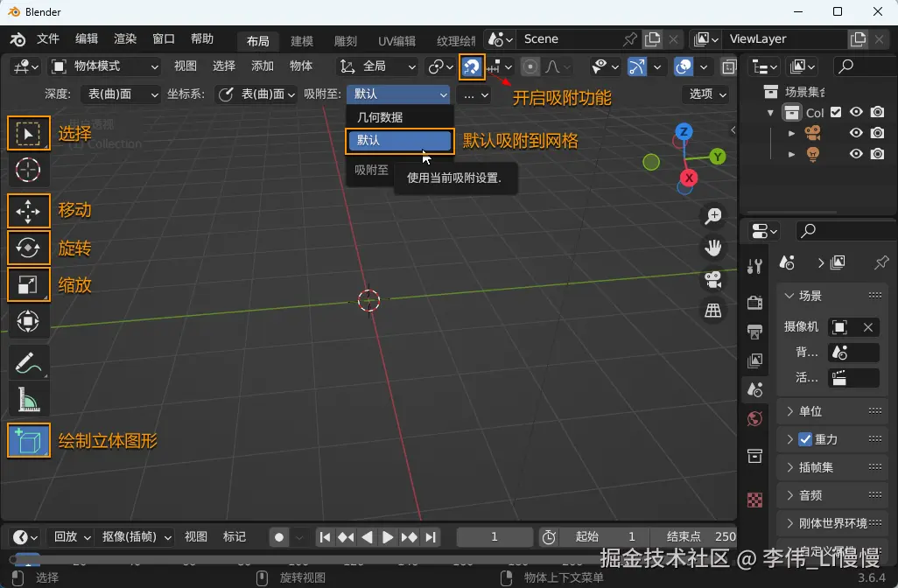Expand the 插帧集 keying sets panel

tap(833, 467)
